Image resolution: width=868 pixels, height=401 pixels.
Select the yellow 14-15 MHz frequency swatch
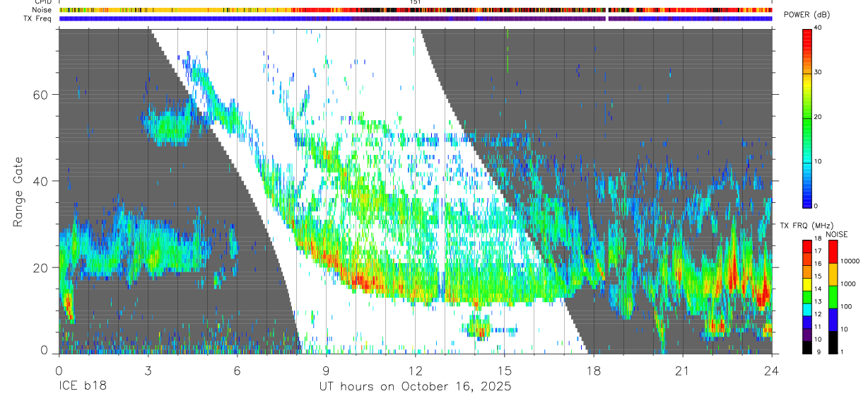click(x=807, y=284)
